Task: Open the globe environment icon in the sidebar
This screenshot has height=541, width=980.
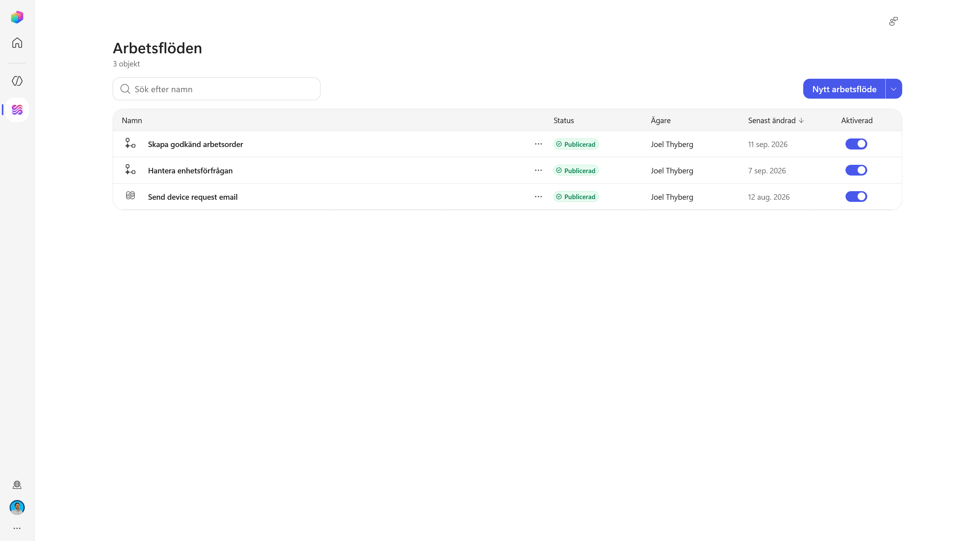Action: click(17, 485)
